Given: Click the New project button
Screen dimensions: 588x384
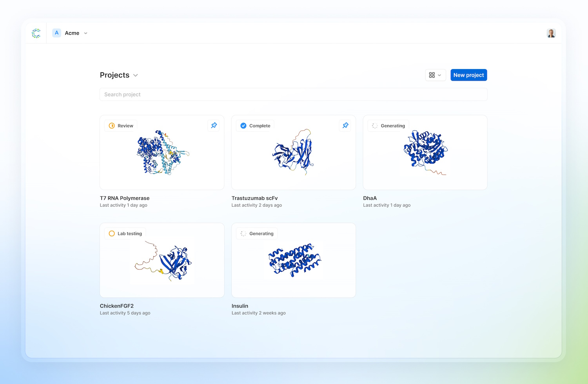Looking at the screenshot, I should [x=468, y=75].
